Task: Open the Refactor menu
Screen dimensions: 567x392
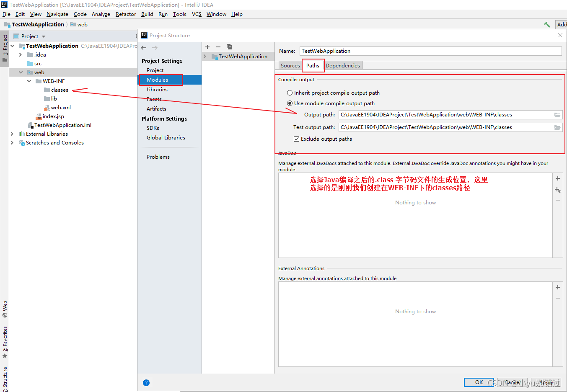Action: (x=126, y=14)
